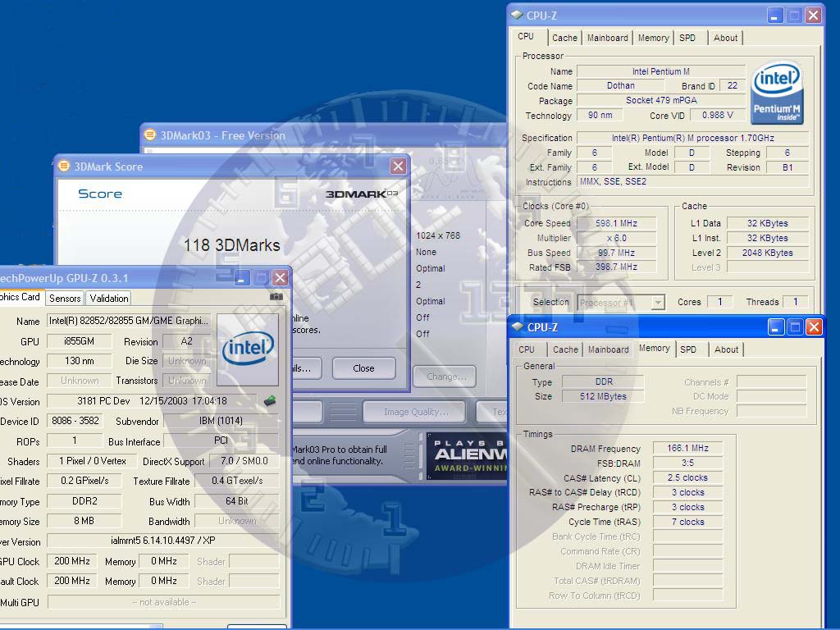Open Cache tab in top CPU-Z

(x=564, y=38)
